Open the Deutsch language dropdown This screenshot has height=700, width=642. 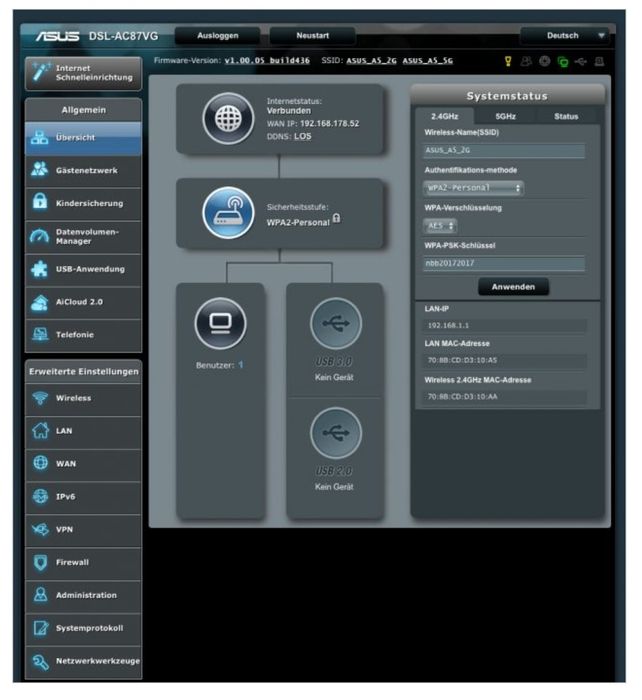click(565, 36)
